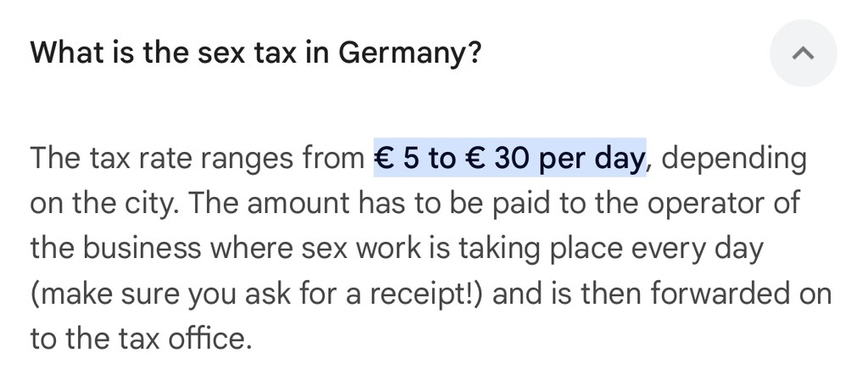Screen dimensions: 868x387
Task: Click the word 'amount' in the answer text
Action: [298, 204]
